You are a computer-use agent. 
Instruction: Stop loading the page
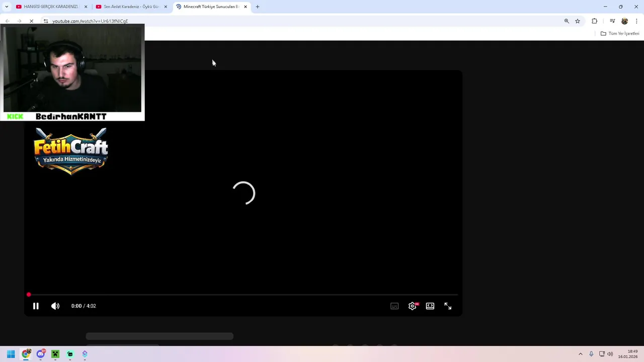tap(31, 21)
